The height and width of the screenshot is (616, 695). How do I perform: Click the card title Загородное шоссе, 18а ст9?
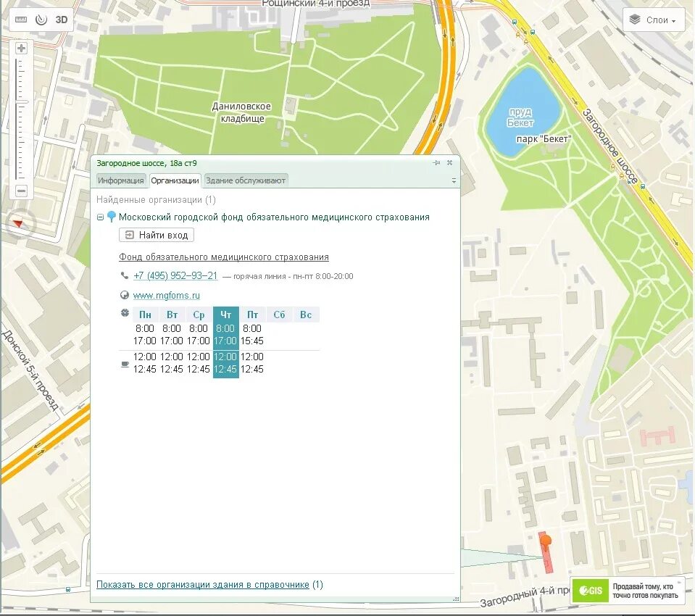tap(146, 163)
